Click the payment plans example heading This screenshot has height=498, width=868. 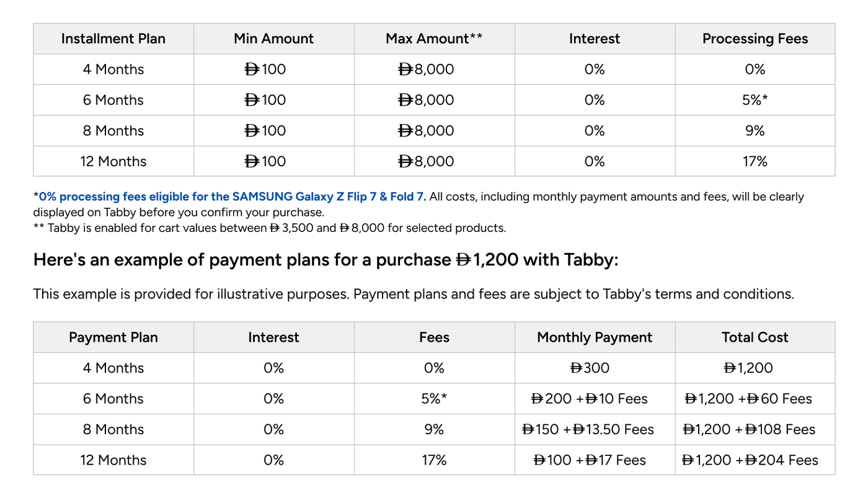coord(325,260)
